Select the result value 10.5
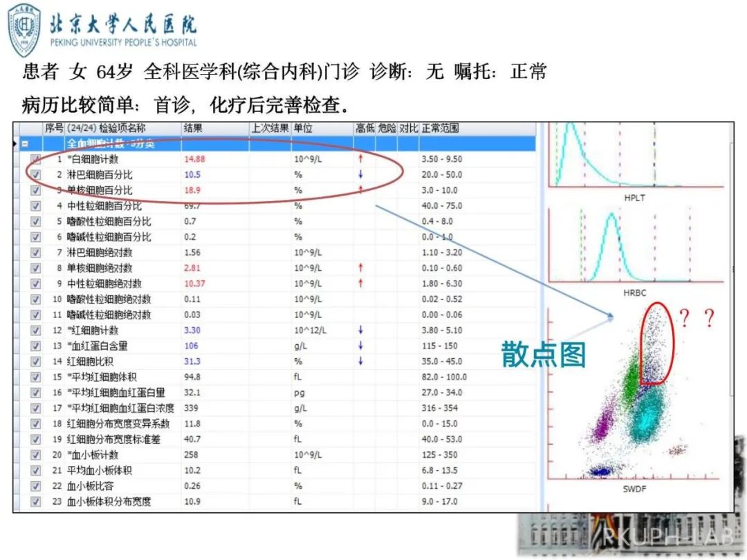This screenshot has width=747, height=560. [192, 175]
